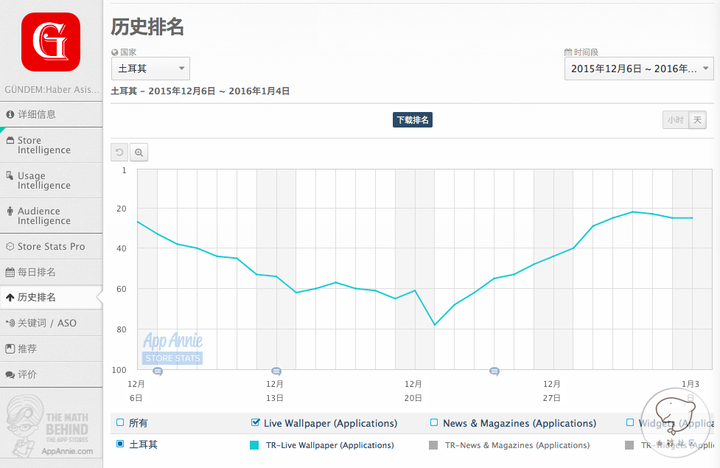The image size is (720, 468).
Task: Click the chart reset/undo zoom icon
Action: (120, 152)
